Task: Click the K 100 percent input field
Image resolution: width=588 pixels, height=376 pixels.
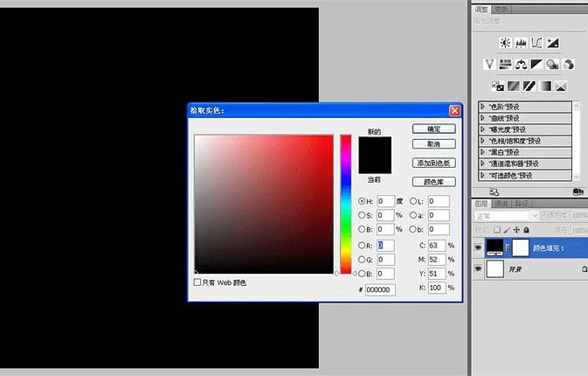Action: (437, 288)
